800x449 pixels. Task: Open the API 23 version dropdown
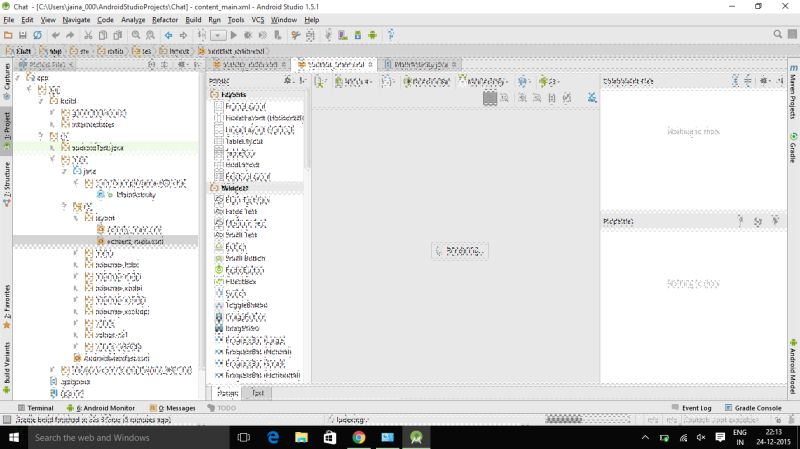click(x=549, y=81)
